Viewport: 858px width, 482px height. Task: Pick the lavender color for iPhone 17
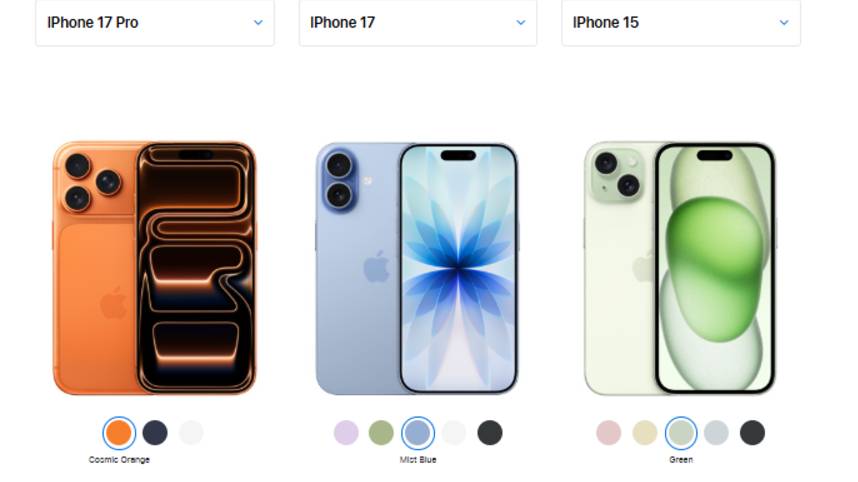[346, 433]
